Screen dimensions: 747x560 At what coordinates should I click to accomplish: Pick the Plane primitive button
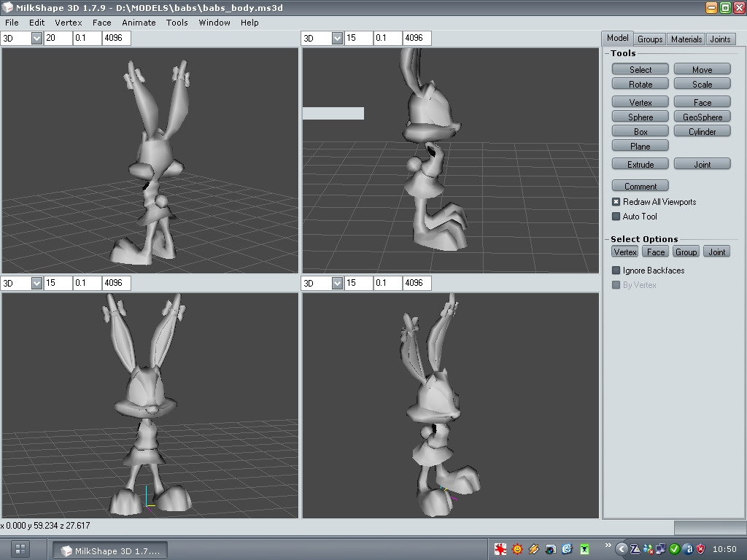coord(640,146)
